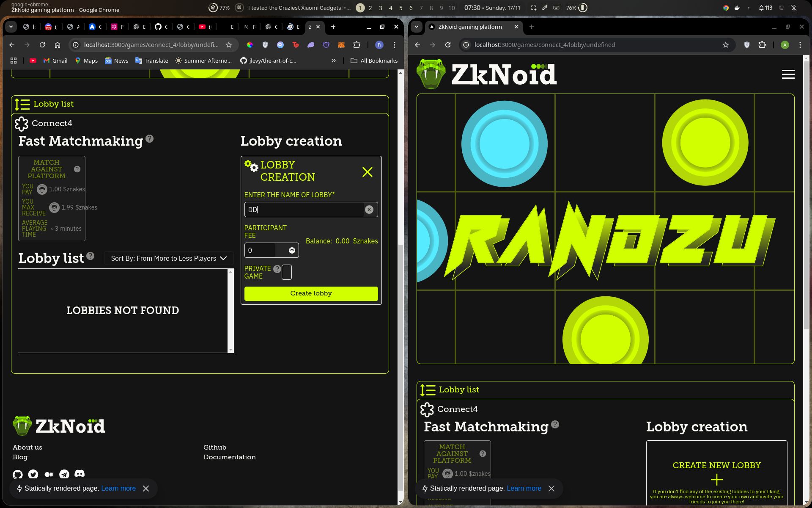Open the MetaMask fox extension
Screen dimensions: 812x508
[x=341, y=45]
